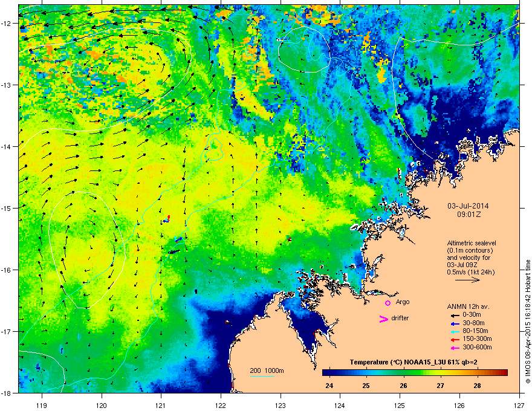This screenshot has height=411, width=532.
Task: Click the 'Argo' legend label
Action: tap(403, 302)
